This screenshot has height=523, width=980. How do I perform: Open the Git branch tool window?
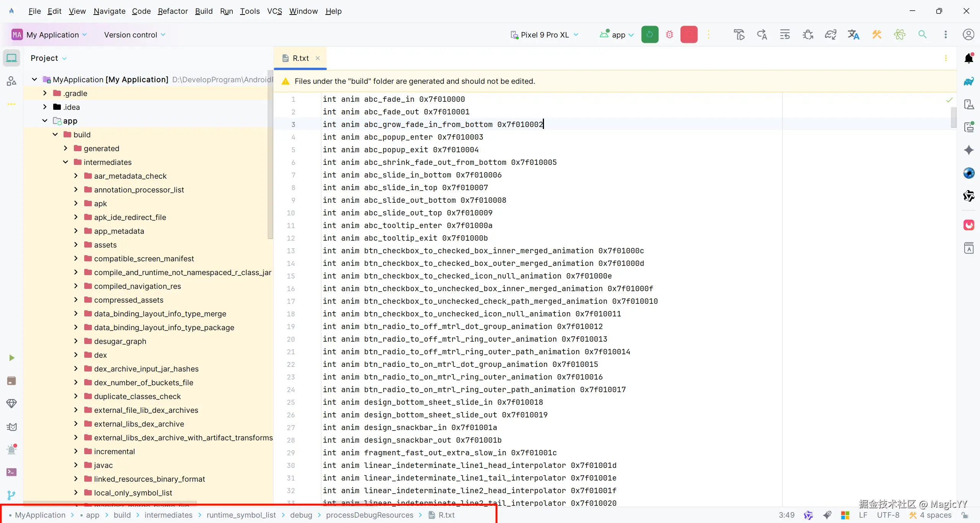(11, 495)
